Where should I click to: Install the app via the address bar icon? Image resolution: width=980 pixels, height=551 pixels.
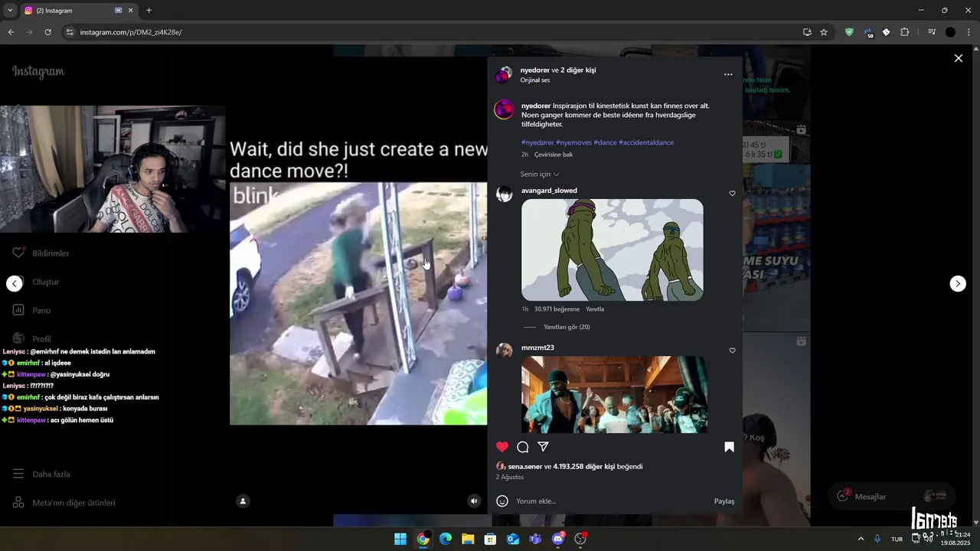(807, 32)
